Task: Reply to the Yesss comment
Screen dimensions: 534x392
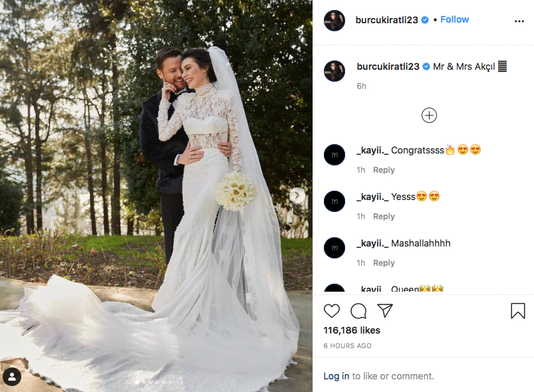Action: pos(384,217)
